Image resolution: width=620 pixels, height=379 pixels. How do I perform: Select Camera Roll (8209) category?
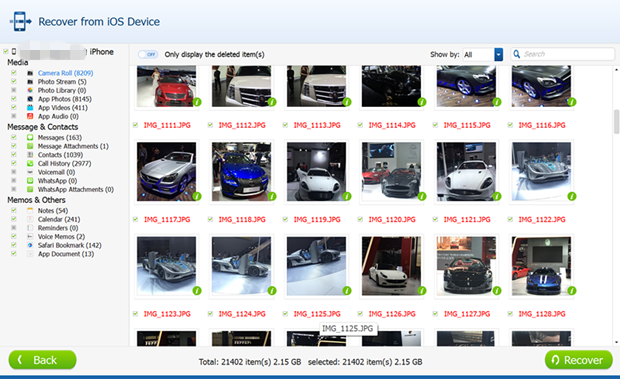click(65, 73)
